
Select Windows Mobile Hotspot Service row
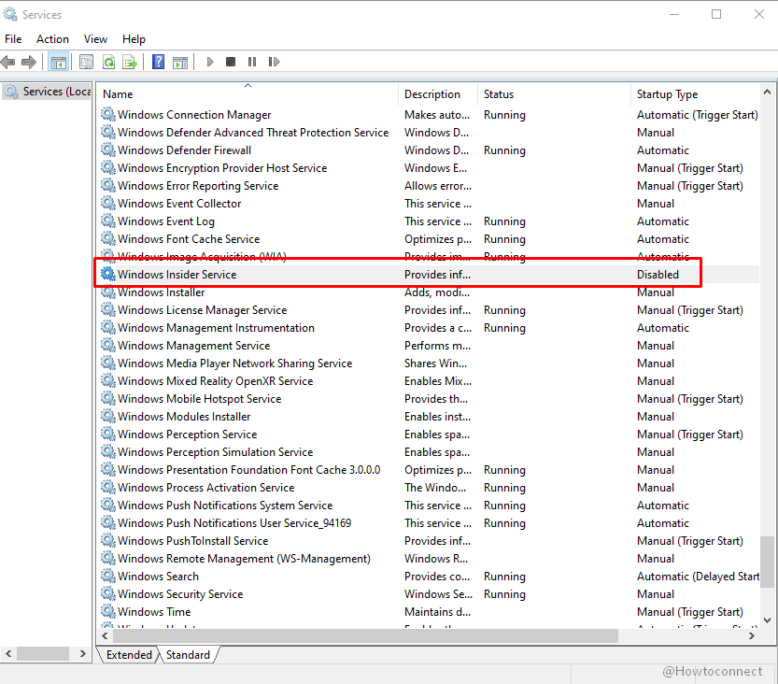pyautogui.click(x=429, y=398)
